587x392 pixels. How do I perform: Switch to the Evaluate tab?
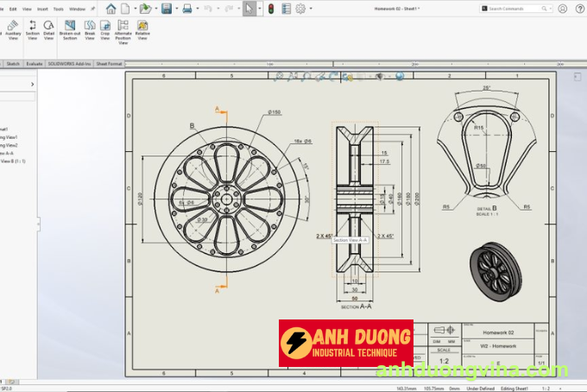pyautogui.click(x=35, y=64)
